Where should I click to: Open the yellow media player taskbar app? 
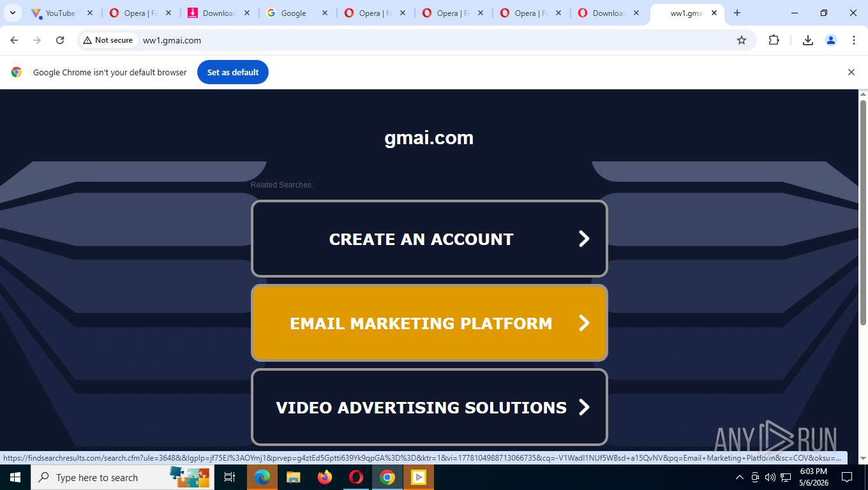pyautogui.click(x=418, y=477)
